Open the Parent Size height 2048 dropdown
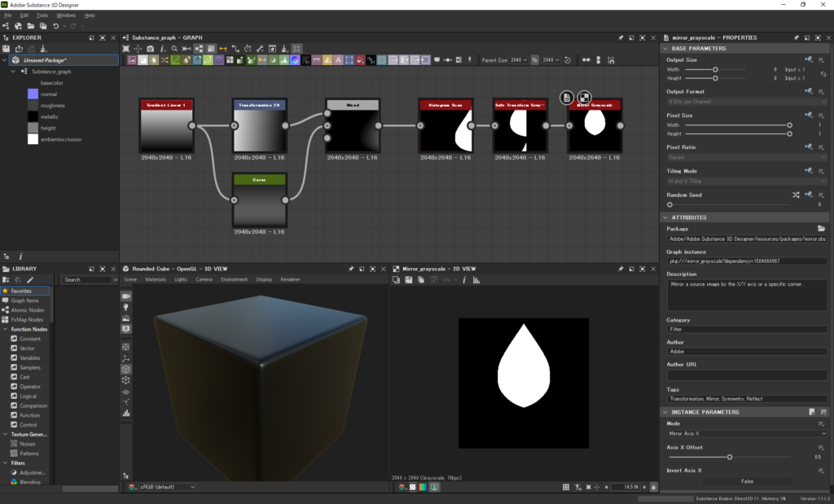 coord(551,60)
